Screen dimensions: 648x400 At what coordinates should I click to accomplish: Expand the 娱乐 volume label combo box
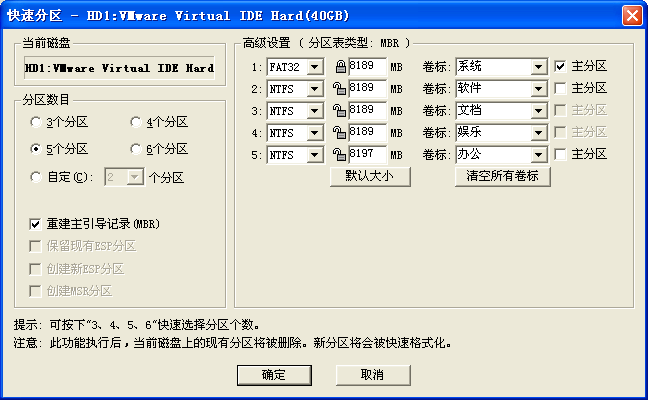538,132
